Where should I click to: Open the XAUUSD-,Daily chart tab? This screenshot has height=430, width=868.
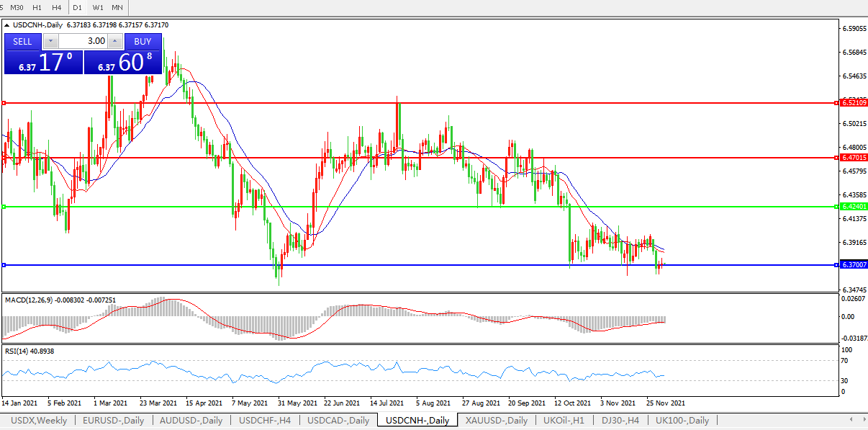pos(496,420)
